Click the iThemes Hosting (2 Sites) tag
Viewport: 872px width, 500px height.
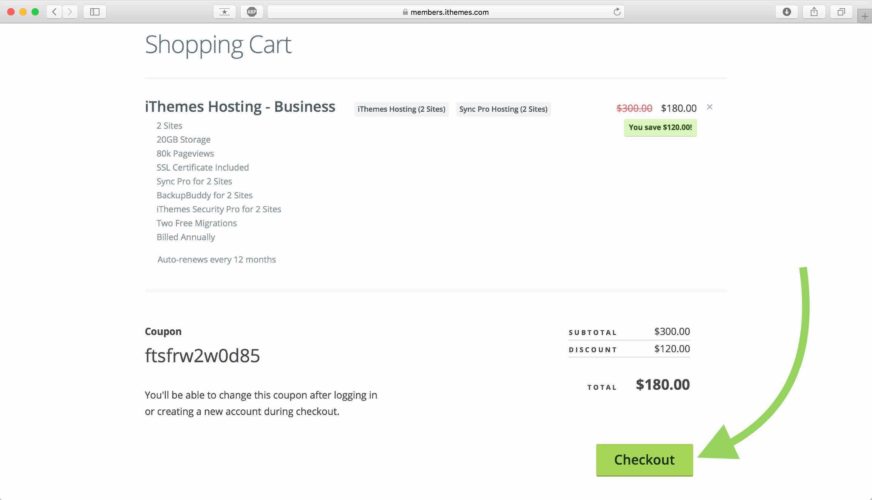(x=402, y=109)
